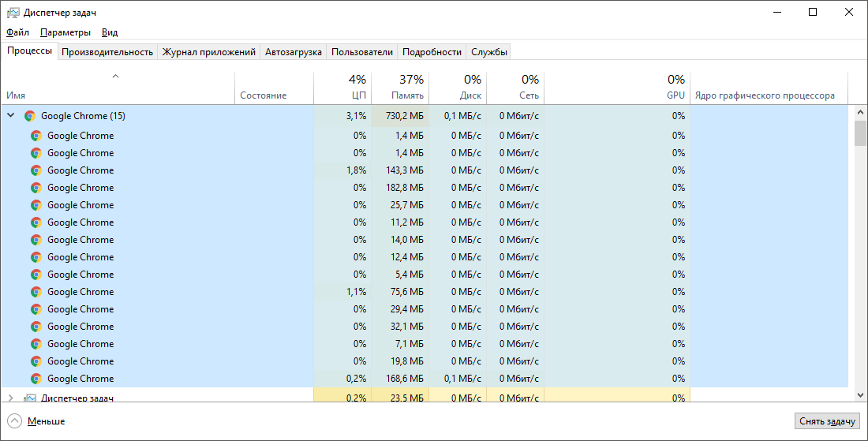
Task: Click Chrome icon in the 7,1 МБ row
Action: pyautogui.click(x=36, y=344)
